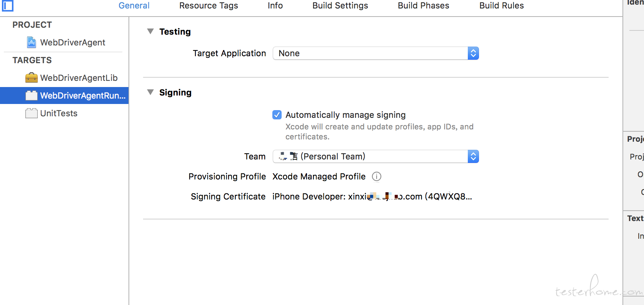Screen dimensions: 644x305
Task: Open the Build Rules tab
Action: click(x=502, y=5)
